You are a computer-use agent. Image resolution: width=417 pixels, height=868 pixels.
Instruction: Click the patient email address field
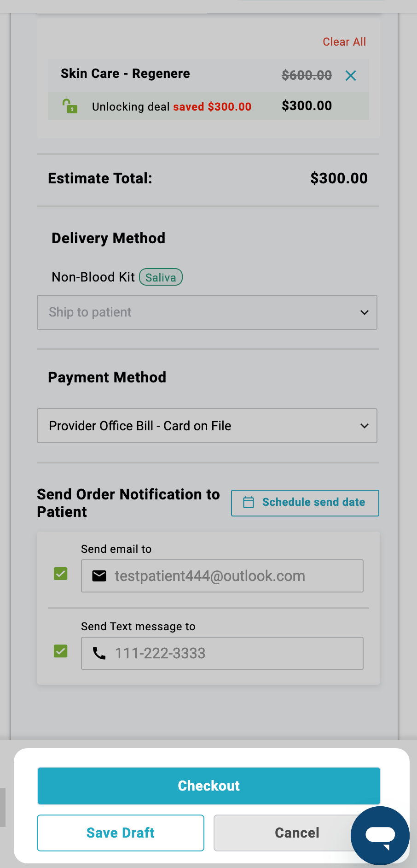(x=222, y=576)
